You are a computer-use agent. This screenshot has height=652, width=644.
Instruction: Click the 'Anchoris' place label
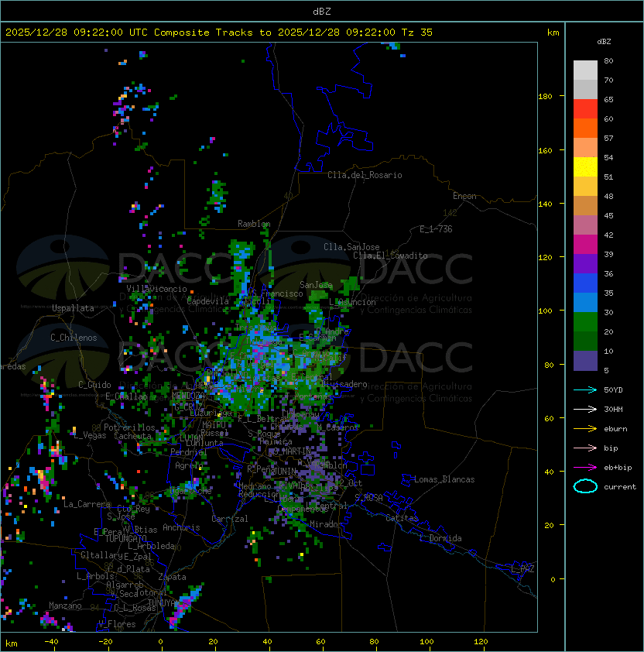(181, 527)
